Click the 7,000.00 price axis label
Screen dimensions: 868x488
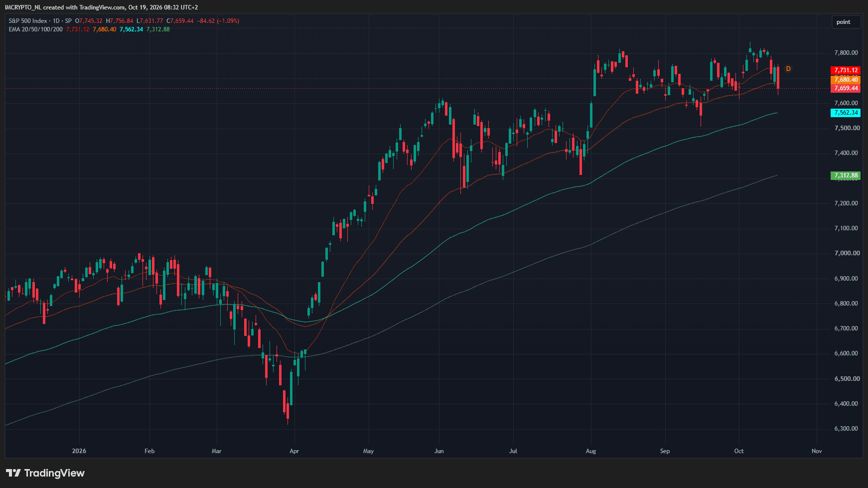pos(847,253)
